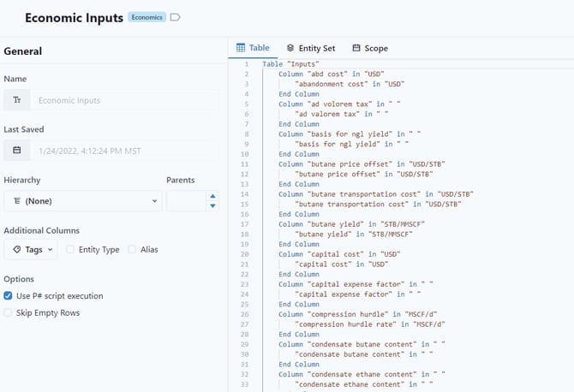Viewport: 574px width, 392px height.
Task: Click the label tag icon beside Economics badge
Action: (176, 17)
